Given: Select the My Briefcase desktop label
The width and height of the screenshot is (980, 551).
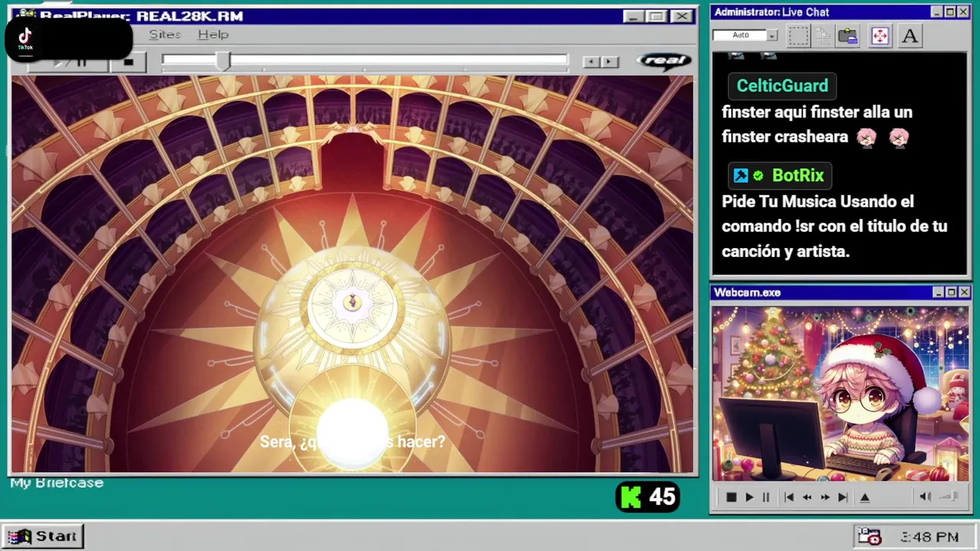Looking at the screenshot, I should (57, 483).
